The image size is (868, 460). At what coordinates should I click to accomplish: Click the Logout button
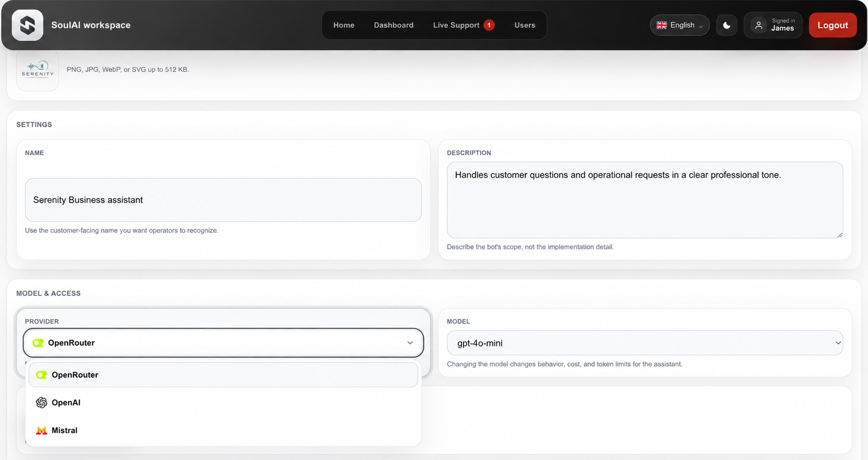(x=833, y=25)
